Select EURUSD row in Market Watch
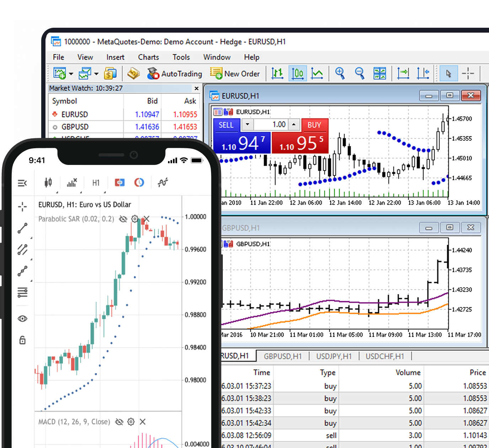Screen dimensions: 489x448 click(x=124, y=114)
